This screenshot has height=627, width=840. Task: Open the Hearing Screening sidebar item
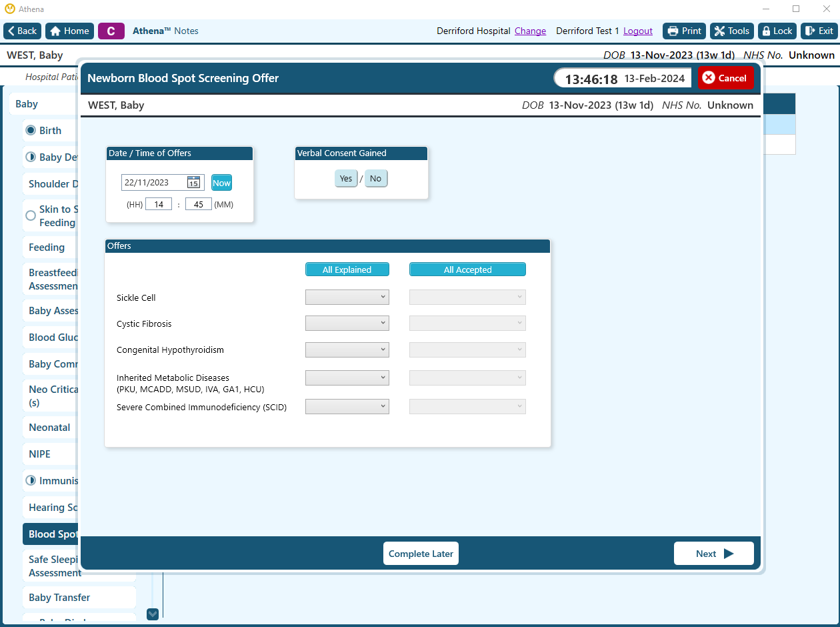pos(51,508)
